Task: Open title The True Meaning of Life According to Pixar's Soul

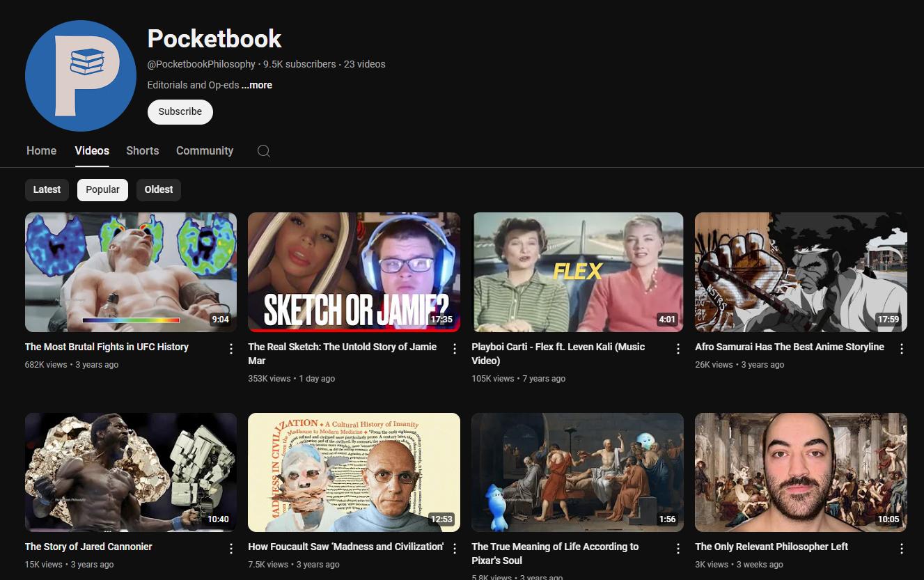Action: [x=555, y=554]
